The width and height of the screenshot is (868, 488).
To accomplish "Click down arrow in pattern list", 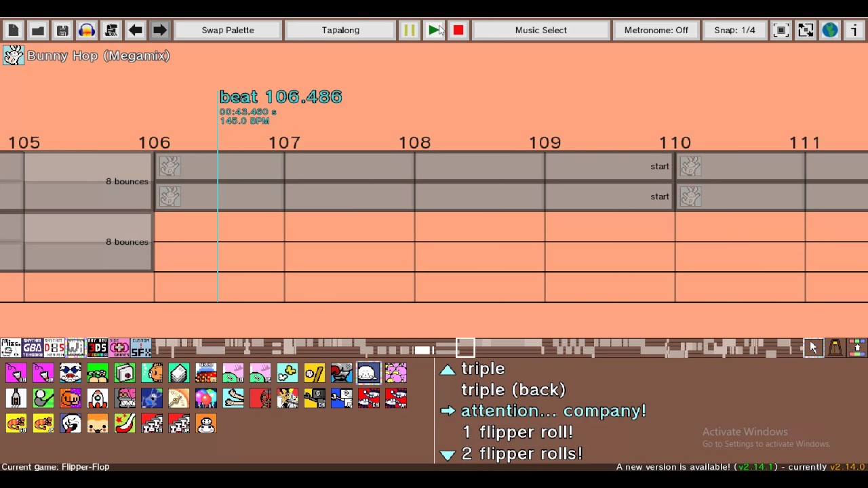I will click(447, 455).
